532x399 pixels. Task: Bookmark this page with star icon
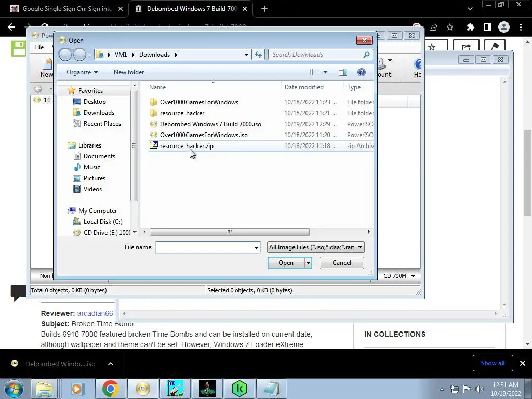coord(450,27)
